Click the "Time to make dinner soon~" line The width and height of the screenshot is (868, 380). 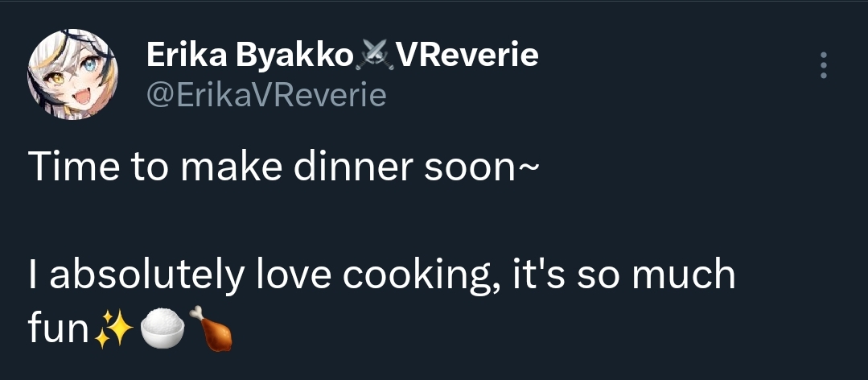(x=280, y=167)
